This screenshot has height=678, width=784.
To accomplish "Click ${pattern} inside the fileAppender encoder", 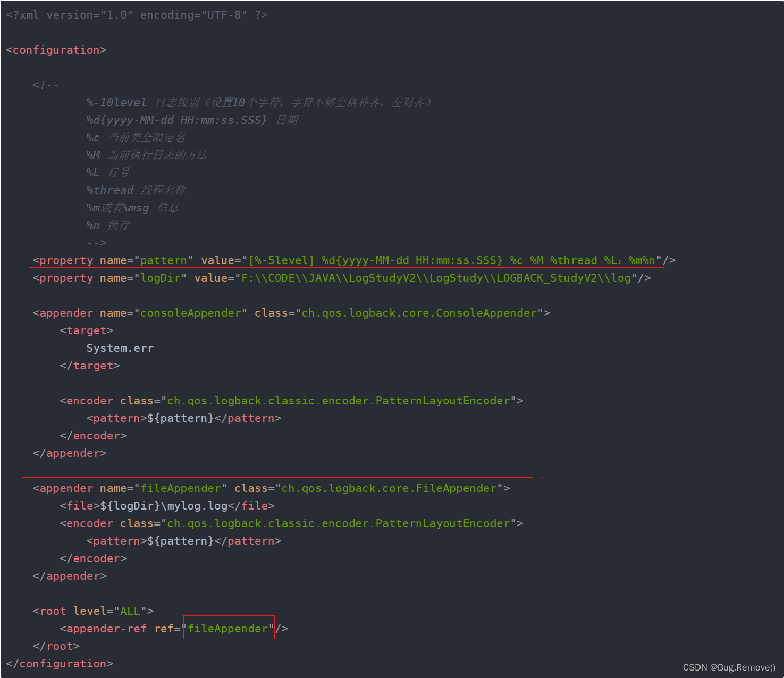I will [x=181, y=541].
